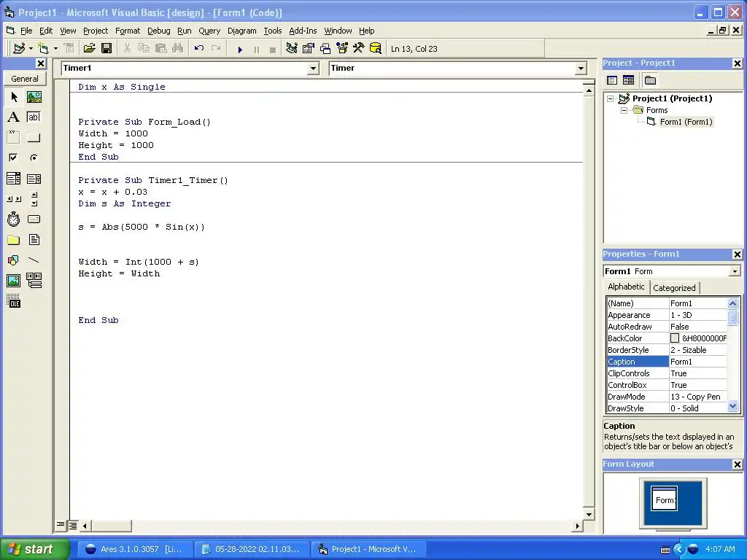Click the BackColor color swatch
This screenshot has width=747, height=560.
(x=675, y=338)
